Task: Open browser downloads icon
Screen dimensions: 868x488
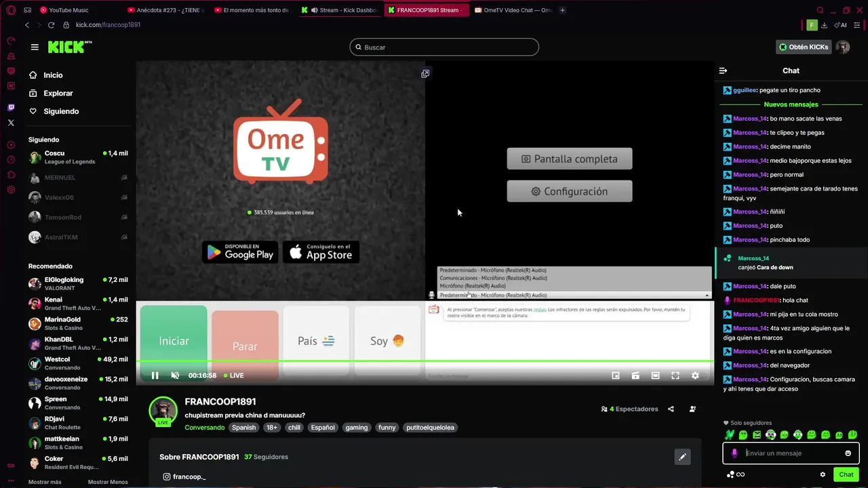Action: [x=824, y=25]
